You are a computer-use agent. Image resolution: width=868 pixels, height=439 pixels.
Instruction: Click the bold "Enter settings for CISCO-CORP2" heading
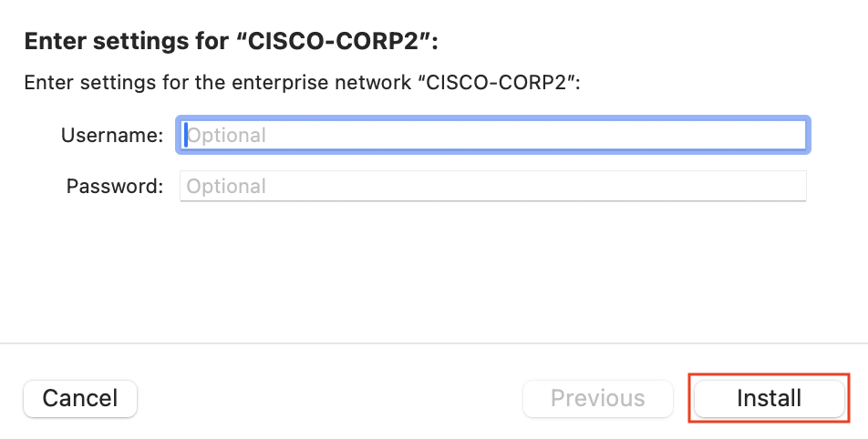coord(238,42)
